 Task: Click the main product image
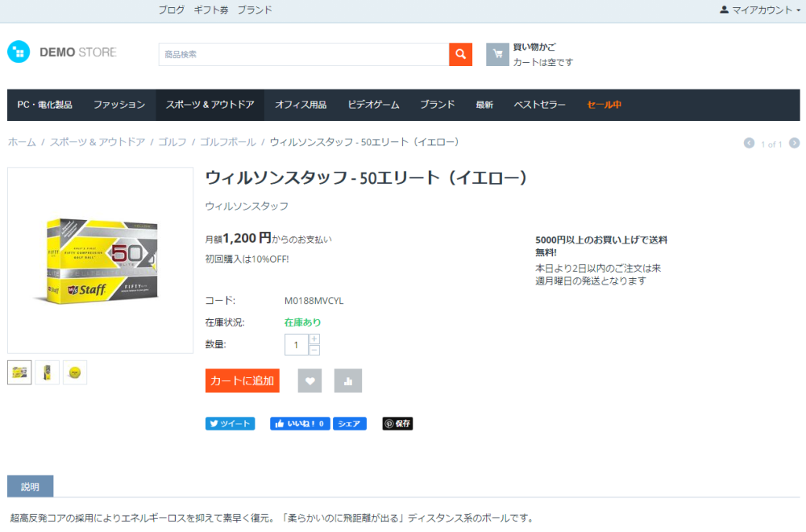coord(100,260)
